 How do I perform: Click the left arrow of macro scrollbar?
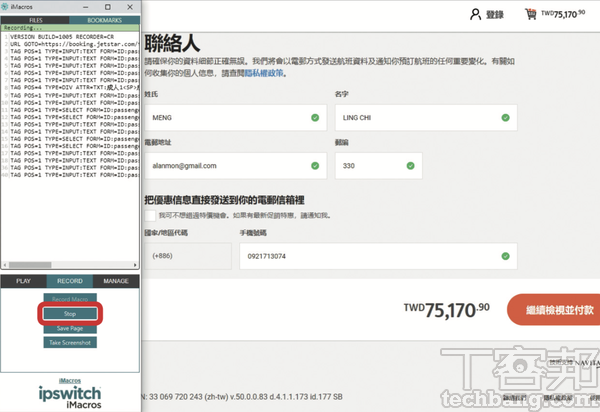pos(5,265)
